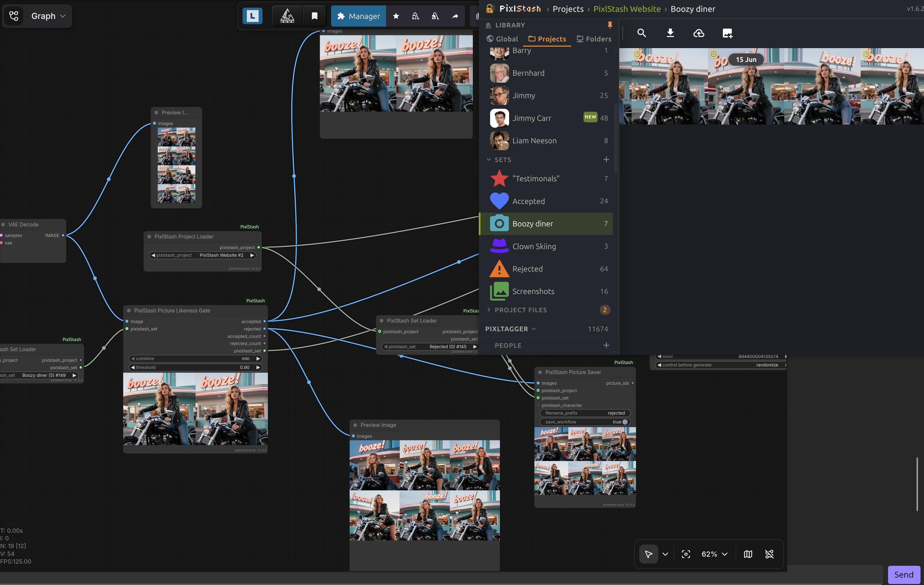This screenshot has width=924, height=585.
Task: Toggle collapse dot of lower Preview Image node
Action: click(355, 425)
